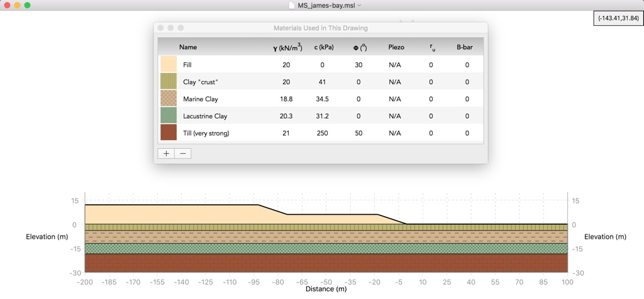The width and height of the screenshot is (644, 299).
Task: Click the Materials Used in This Drawing title bar
Action: point(320,28)
